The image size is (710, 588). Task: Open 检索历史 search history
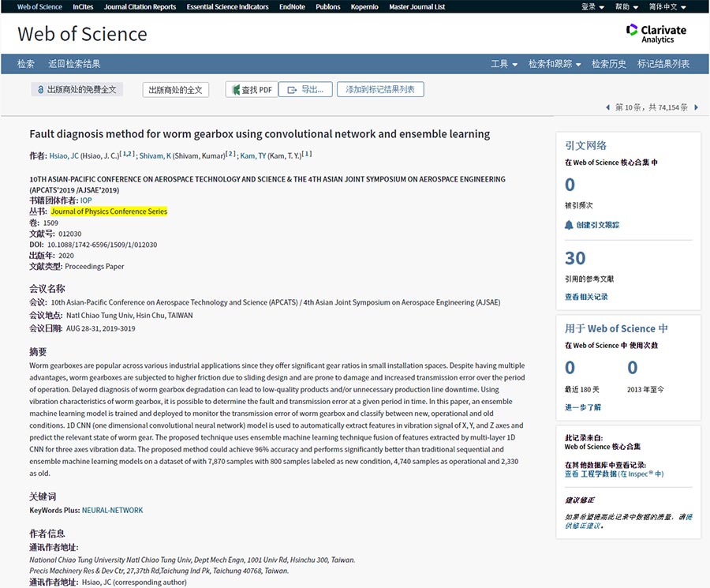(x=608, y=64)
